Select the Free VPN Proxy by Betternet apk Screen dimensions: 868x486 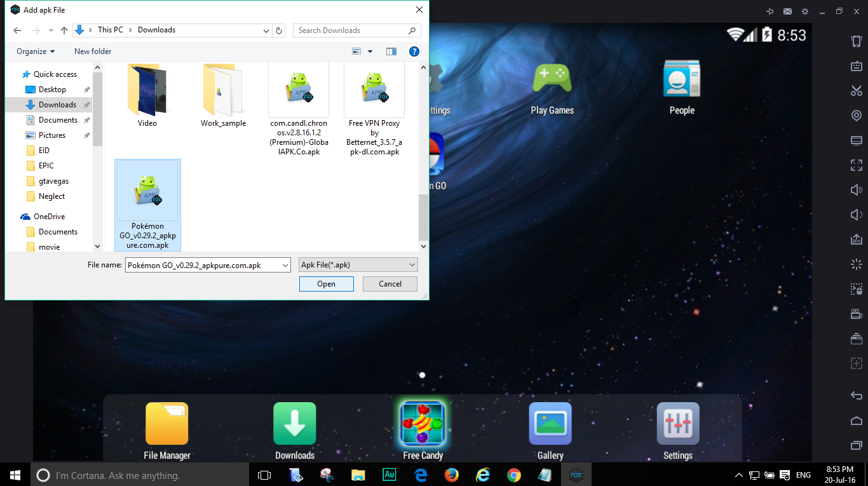374,109
